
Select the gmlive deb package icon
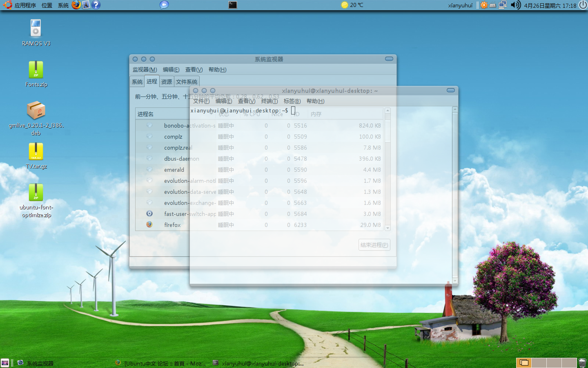point(36,119)
